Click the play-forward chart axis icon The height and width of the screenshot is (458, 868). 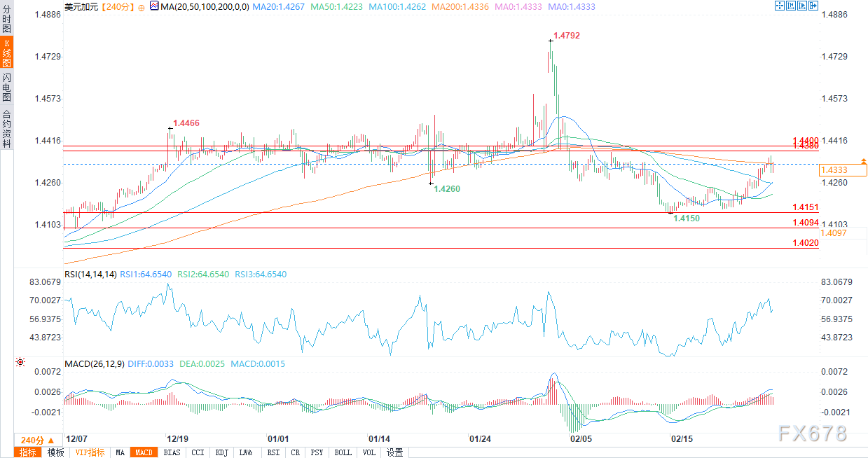[801, 6]
